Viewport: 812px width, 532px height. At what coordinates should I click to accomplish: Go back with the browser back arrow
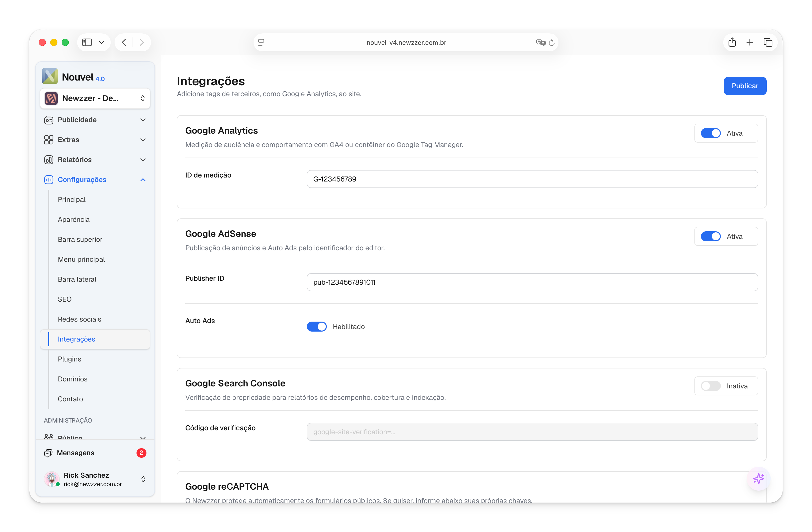pyautogui.click(x=124, y=42)
